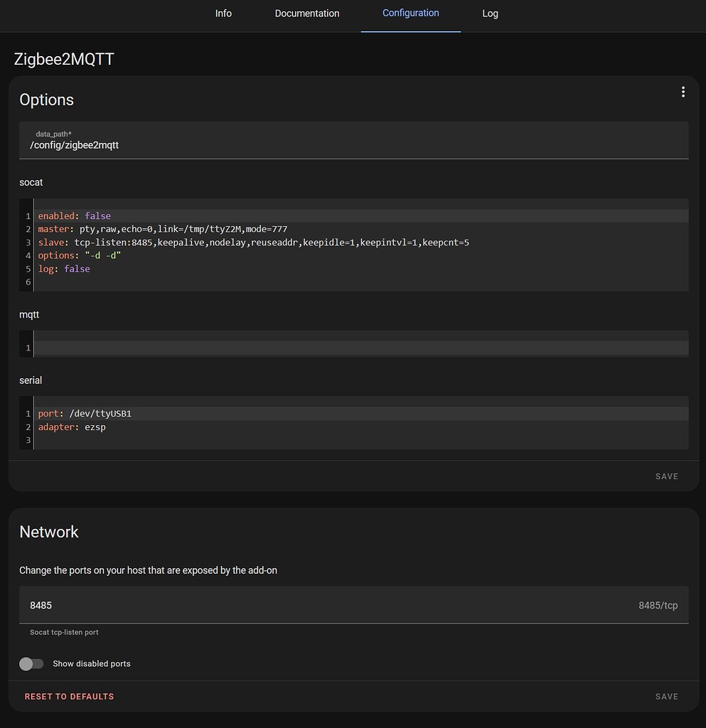
Task: Switch to the Log tab
Action: [x=490, y=14]
